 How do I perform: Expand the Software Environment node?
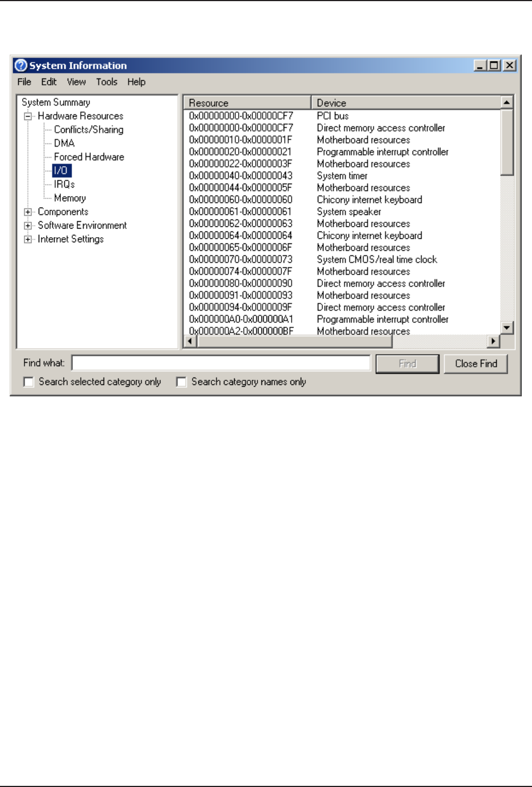pyautogui.click(x=28, y=226)
